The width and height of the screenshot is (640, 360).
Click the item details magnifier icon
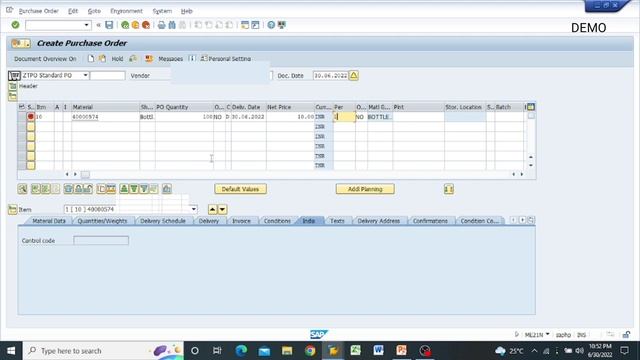coord(22,189)
